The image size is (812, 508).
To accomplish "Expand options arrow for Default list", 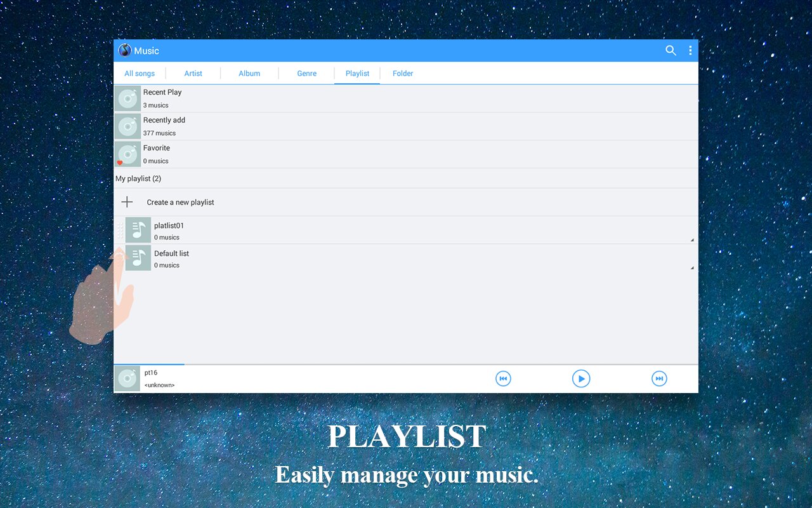I will pyautogui.click(x=691, y=268).
